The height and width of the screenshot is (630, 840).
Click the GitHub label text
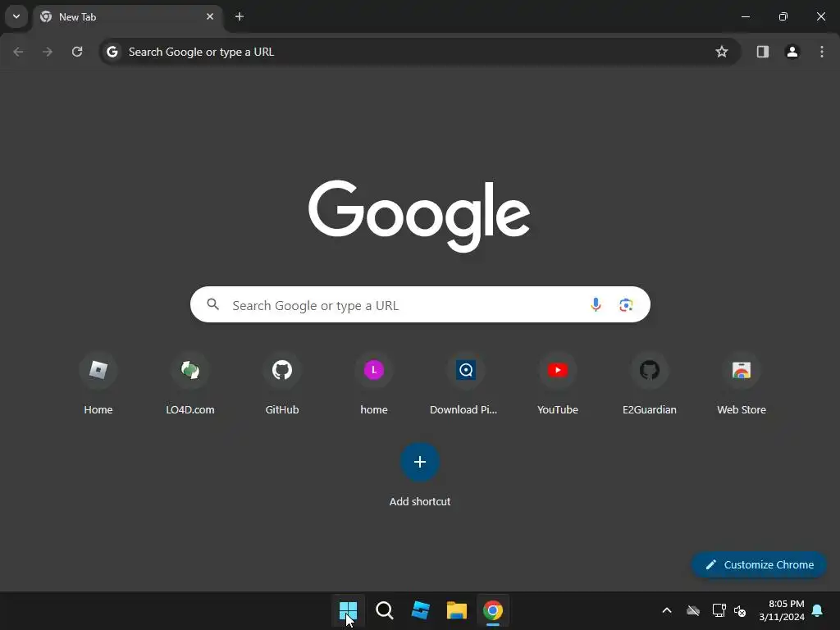(282, 410)
